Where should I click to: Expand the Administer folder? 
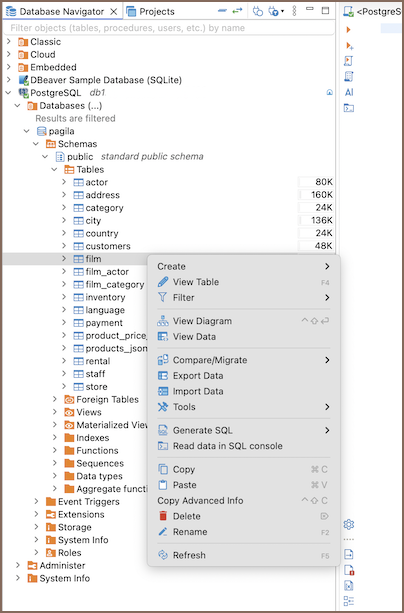click(x=18, y=565)
